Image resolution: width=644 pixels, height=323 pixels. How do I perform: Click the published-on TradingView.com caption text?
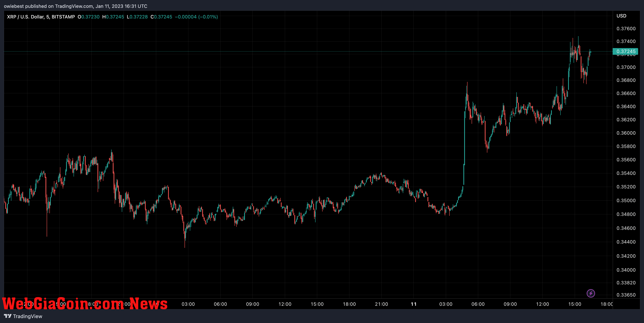[75, 6]
